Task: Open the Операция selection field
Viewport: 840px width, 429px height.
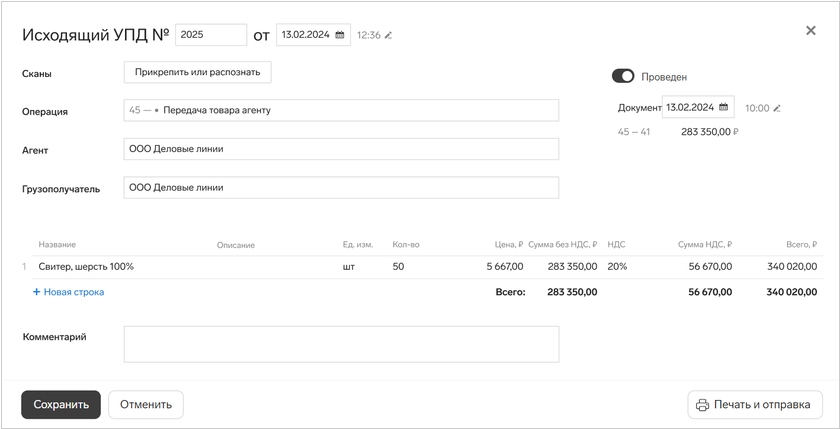Action: [341, 111]
